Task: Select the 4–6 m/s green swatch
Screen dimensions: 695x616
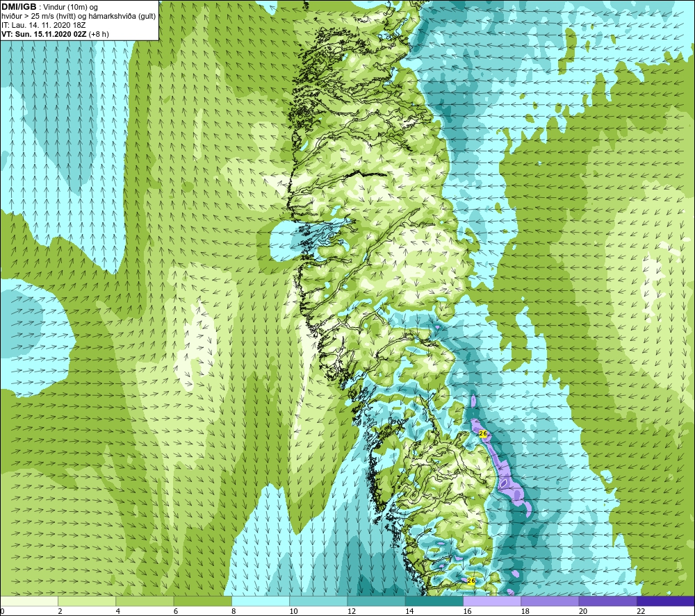Action: pyautogui.click(x=145, y=601)
